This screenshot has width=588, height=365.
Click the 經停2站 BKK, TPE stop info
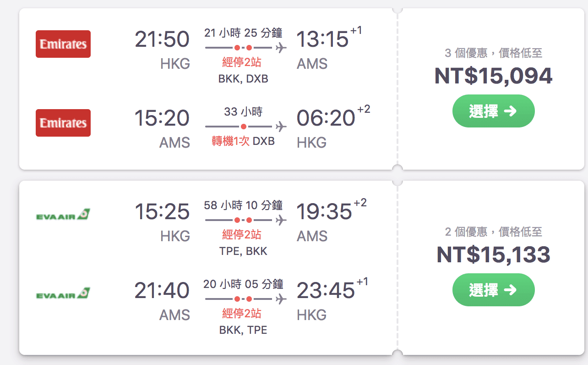[243, 321]
